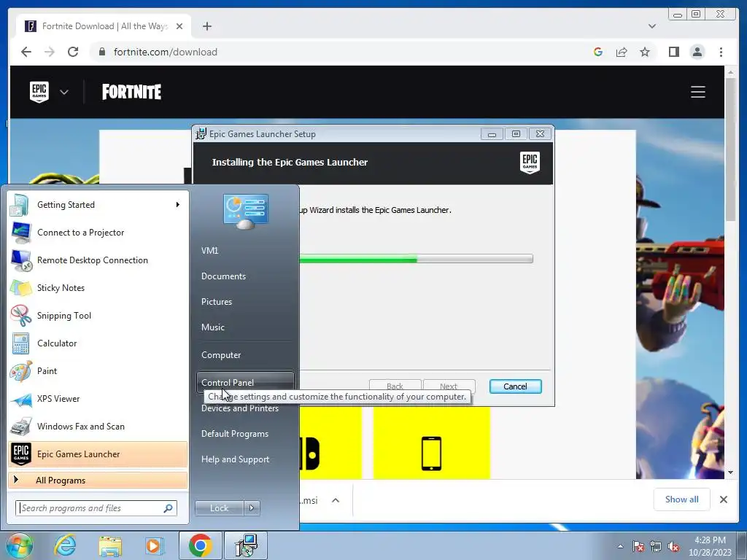Open a new Chrome tab
The height and width of the screenshot is (560, 747).
206,26
